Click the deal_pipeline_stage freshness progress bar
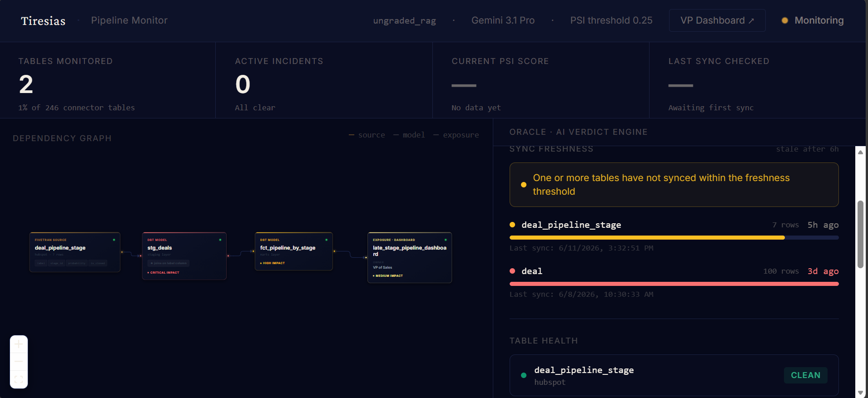868x398 pixels. (x=674, y=237)
